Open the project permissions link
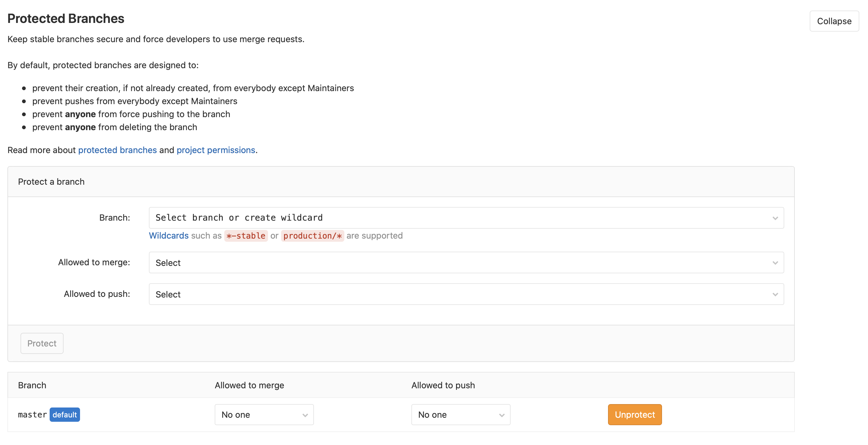Screen dimensions: 868x445 click(216, 150)
